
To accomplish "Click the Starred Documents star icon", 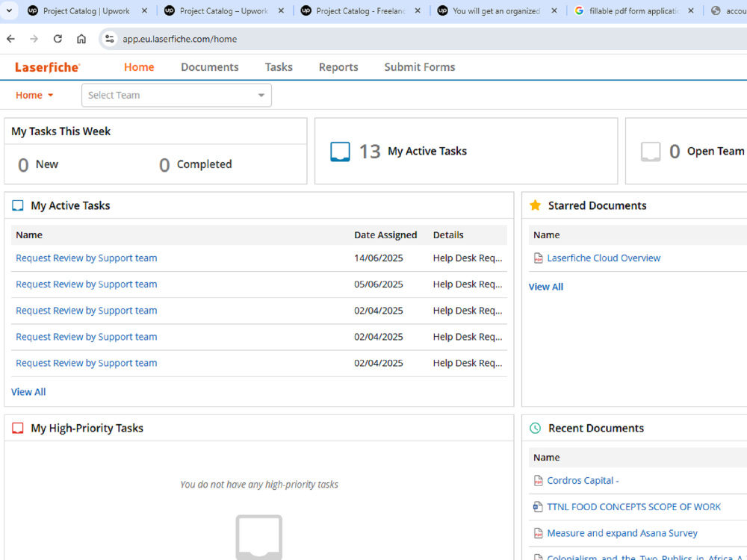I will (x=536, y=205).
